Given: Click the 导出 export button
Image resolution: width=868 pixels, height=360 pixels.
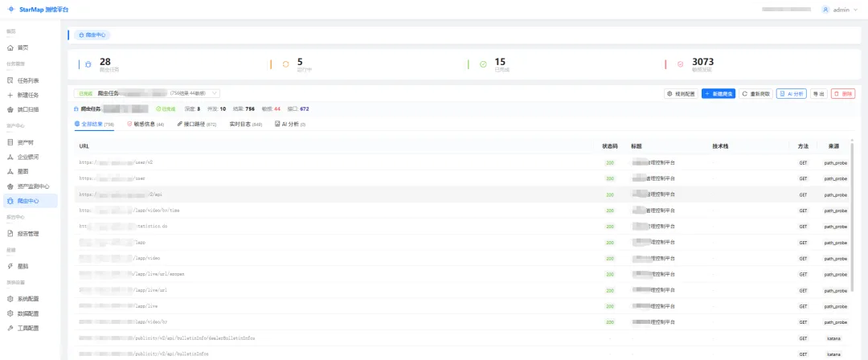Looking at the screenshot, I should coord(819,94).
